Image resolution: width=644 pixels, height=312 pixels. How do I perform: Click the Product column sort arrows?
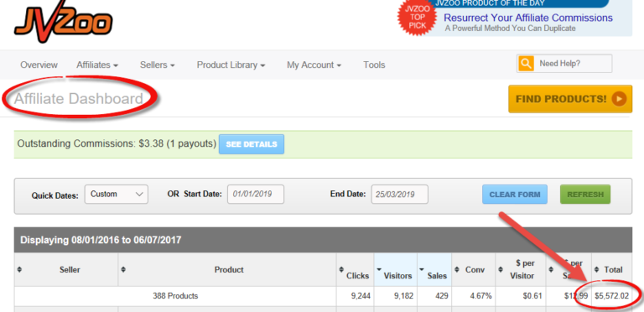coord(123,270)
